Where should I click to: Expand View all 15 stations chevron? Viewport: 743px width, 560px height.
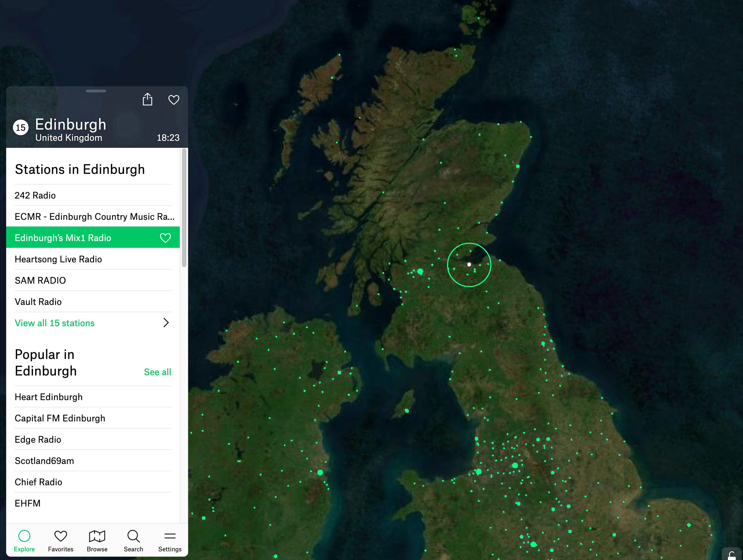click(166, 323)
